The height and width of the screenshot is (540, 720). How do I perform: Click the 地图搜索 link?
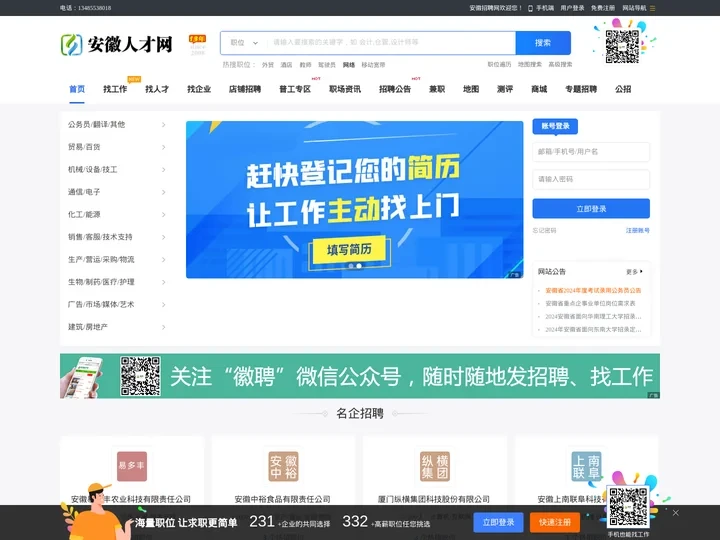[x=530, y=65]
